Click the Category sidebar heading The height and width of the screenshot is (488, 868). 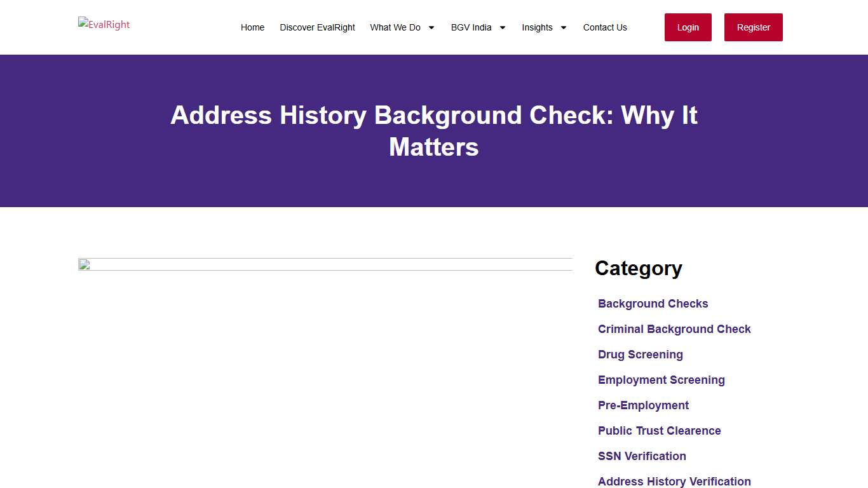(638, 269)
